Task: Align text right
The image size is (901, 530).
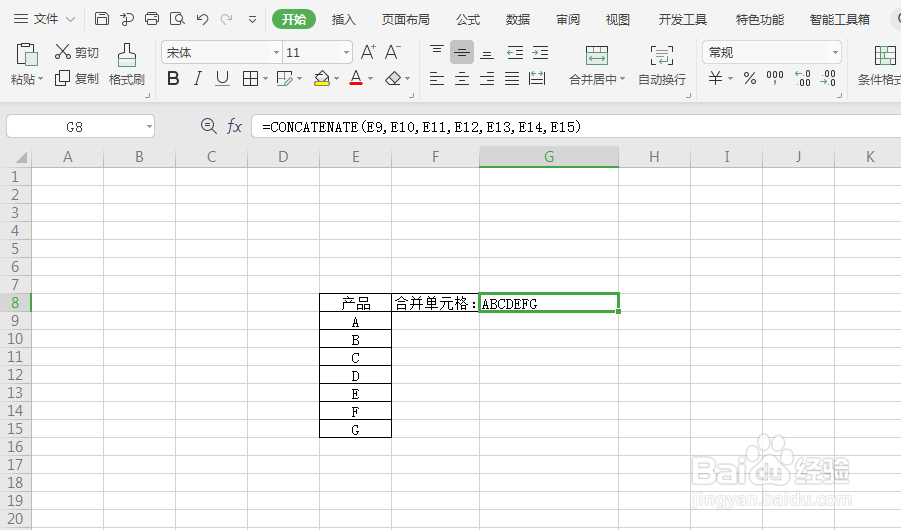Action: pyautogui.click(x=487, y=78)
